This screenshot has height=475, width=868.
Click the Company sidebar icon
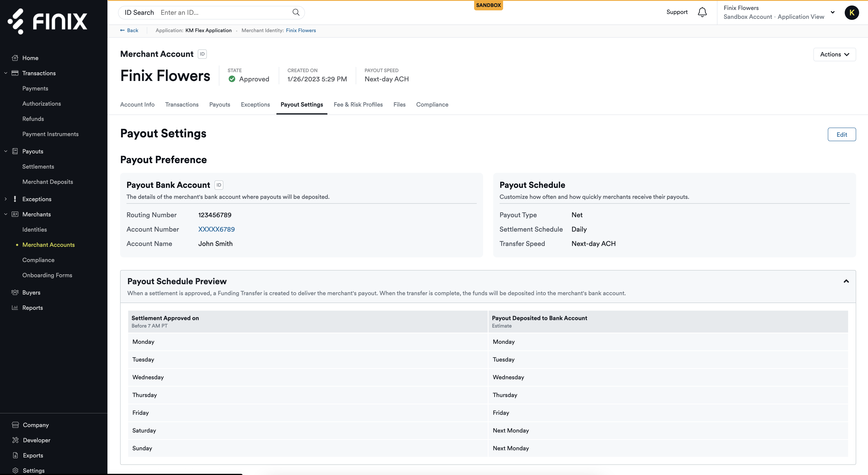(15, 425)
